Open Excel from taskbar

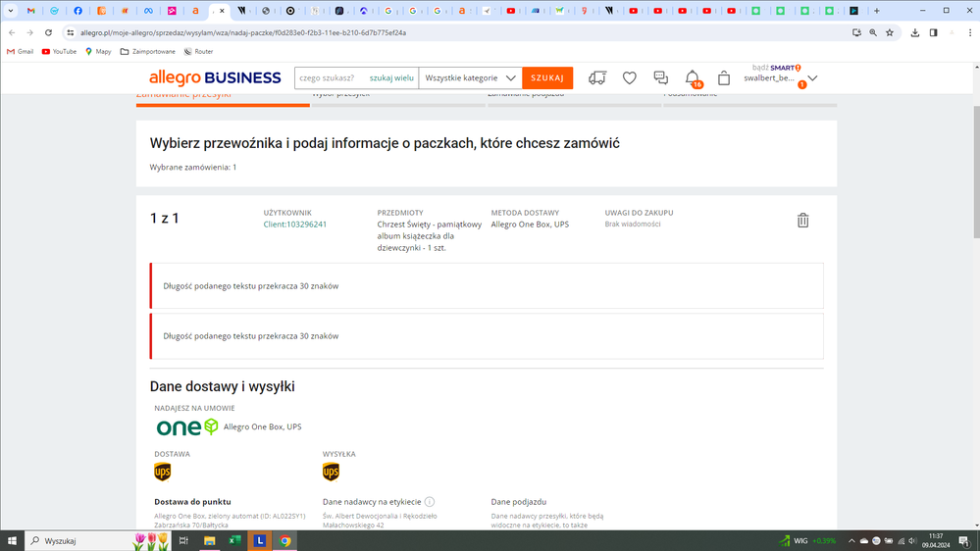[235, 541]
